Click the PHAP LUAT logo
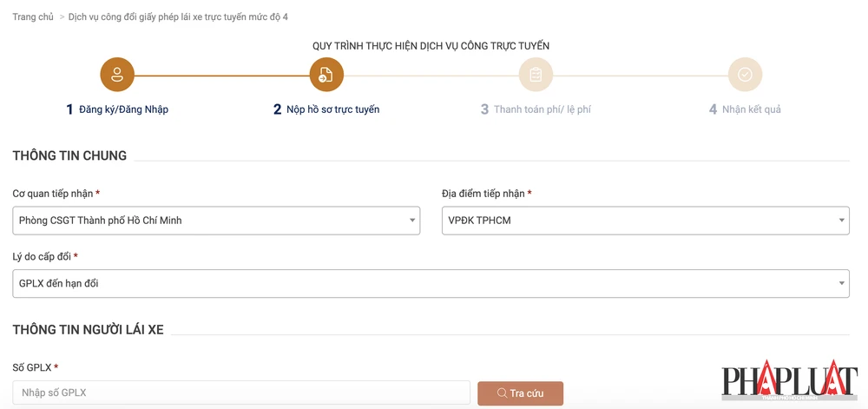 [789, 381]
